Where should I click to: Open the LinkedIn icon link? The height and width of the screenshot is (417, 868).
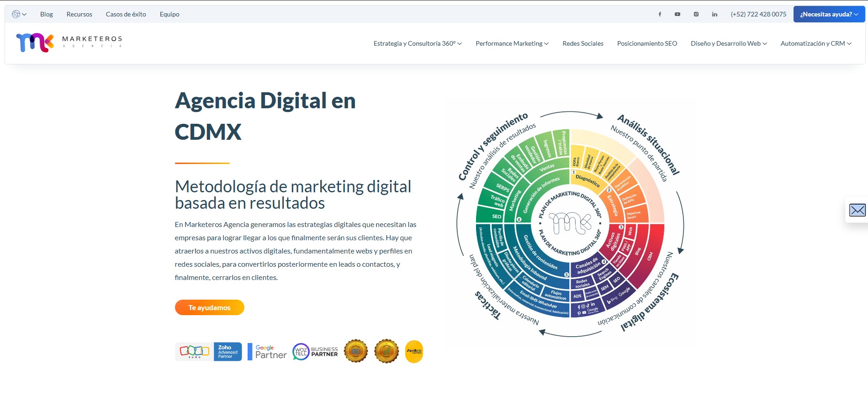[x=715, y=14]
